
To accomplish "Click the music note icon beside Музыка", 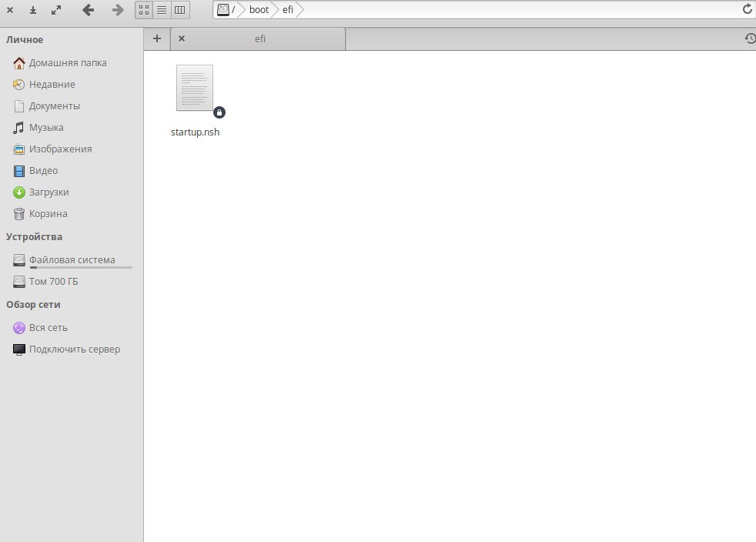I will 18,127.
